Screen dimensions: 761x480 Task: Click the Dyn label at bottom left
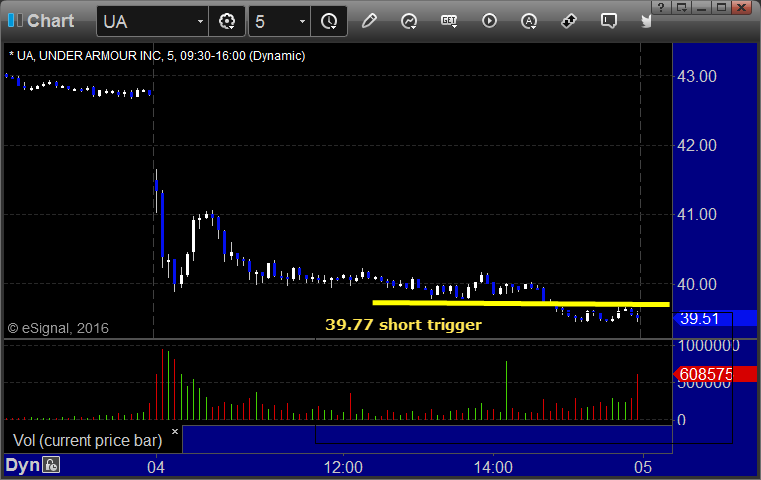[x=22, y=465]
